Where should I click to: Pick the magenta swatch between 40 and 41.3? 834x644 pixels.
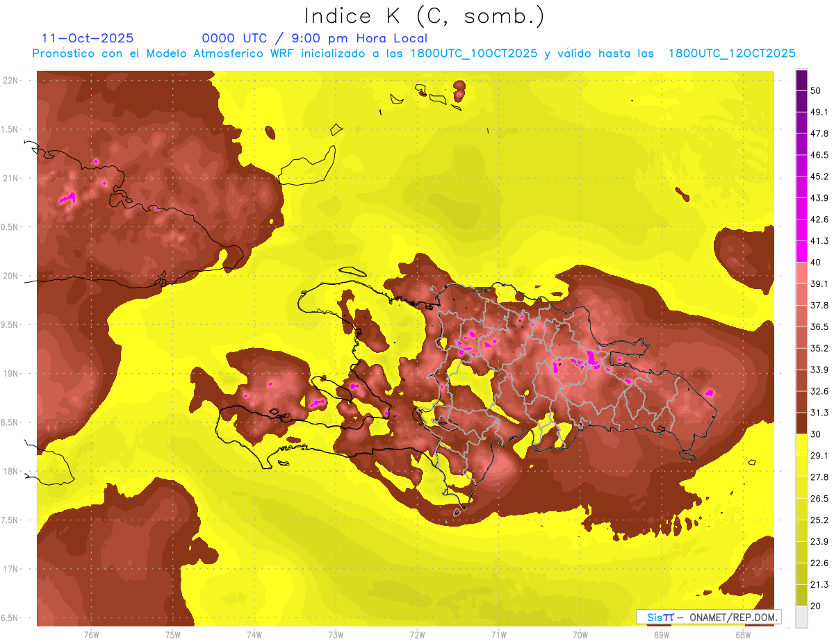[801, 251]
